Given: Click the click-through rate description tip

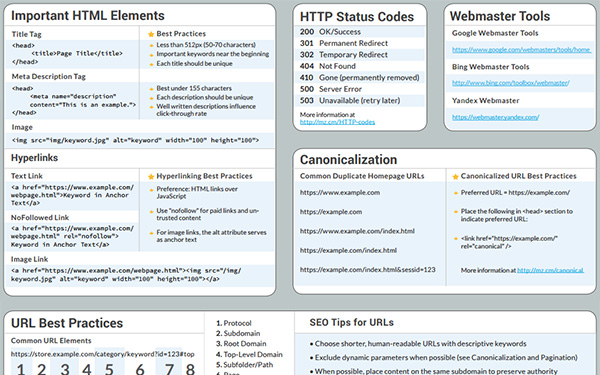Looking at the screenshot, I should click(206, 110).
